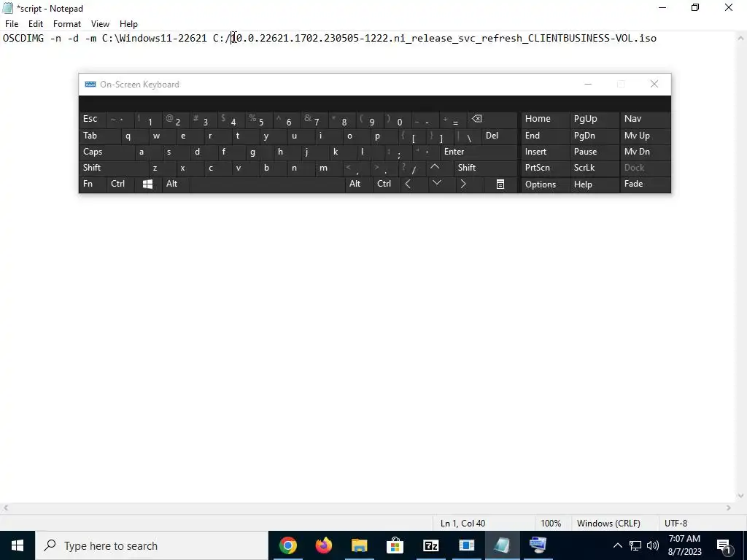
Task: Click the spacebar on On-Screen Keyboard
Action: 267,184
